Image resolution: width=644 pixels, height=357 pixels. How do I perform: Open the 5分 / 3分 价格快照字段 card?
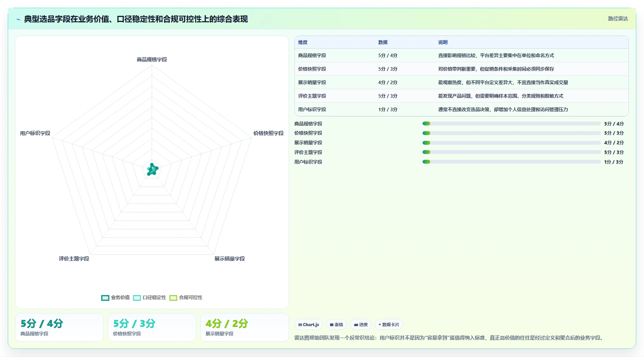152,327
